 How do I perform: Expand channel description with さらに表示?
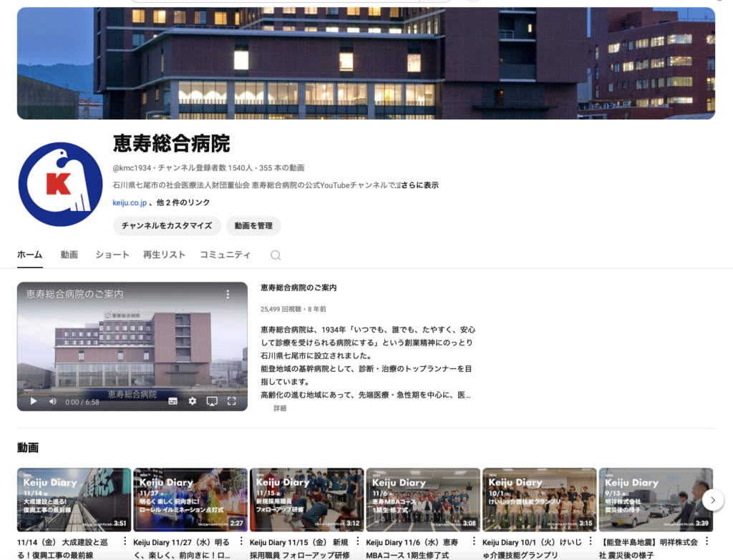point(419,185)
